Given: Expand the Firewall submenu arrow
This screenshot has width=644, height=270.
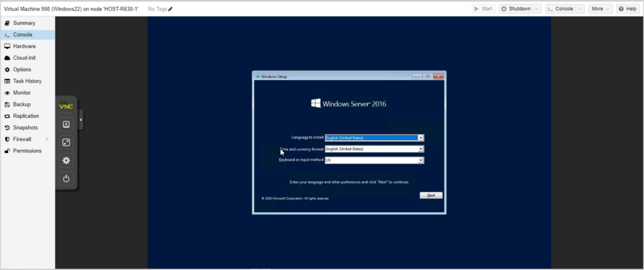Looking at the screenshot, I should coord(47,139).
